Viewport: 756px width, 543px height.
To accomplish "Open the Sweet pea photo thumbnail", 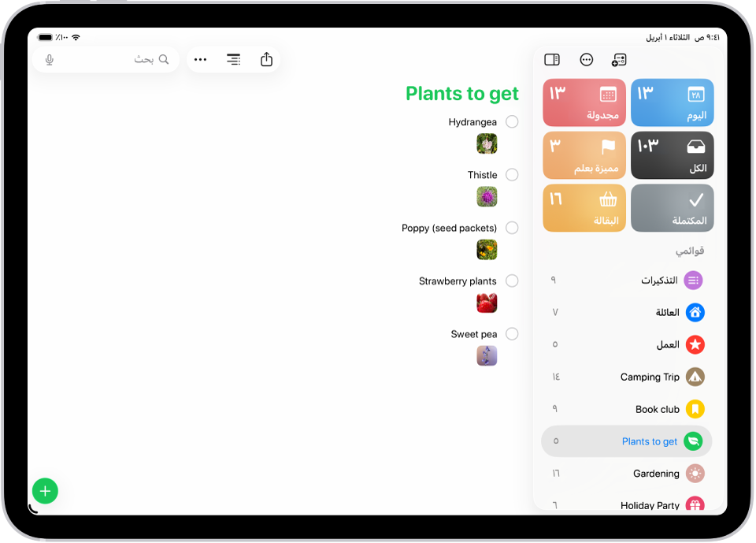I will coord(487,356).
